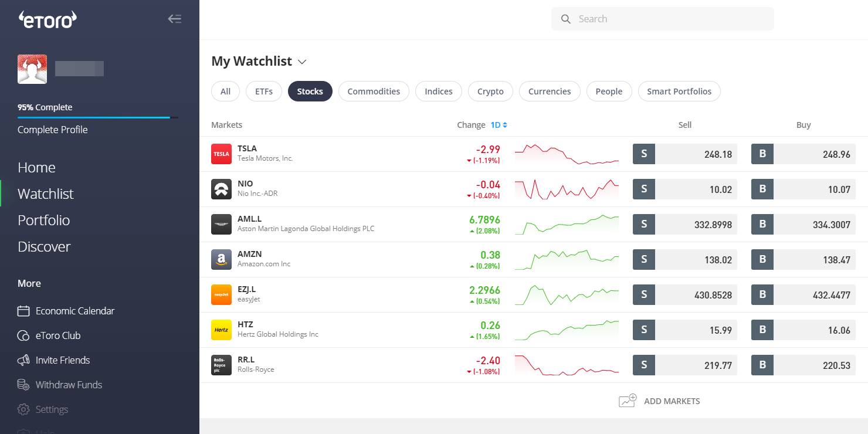This screenshot has width=868, height=434.
Task: Click the B buy button for TSLA
Action: (x=762, y=154)
